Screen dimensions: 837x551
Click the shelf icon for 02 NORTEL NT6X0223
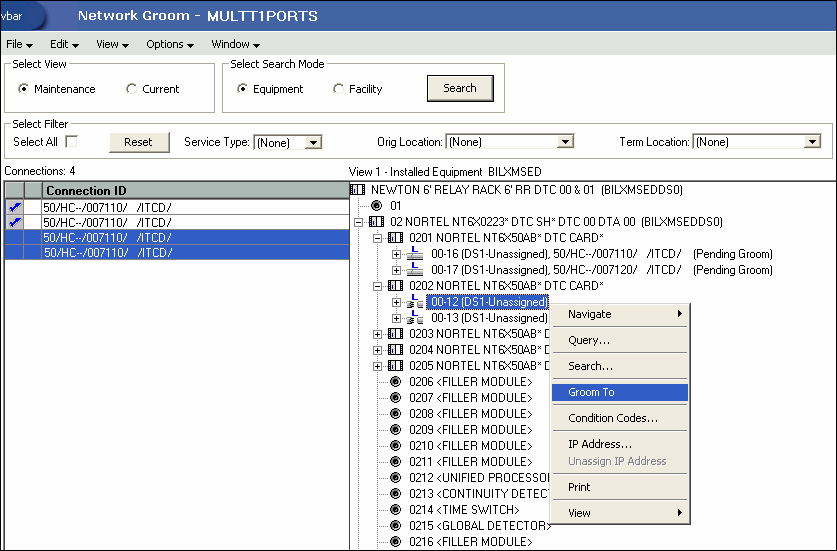pyautogui.click(x=376, y=221)
